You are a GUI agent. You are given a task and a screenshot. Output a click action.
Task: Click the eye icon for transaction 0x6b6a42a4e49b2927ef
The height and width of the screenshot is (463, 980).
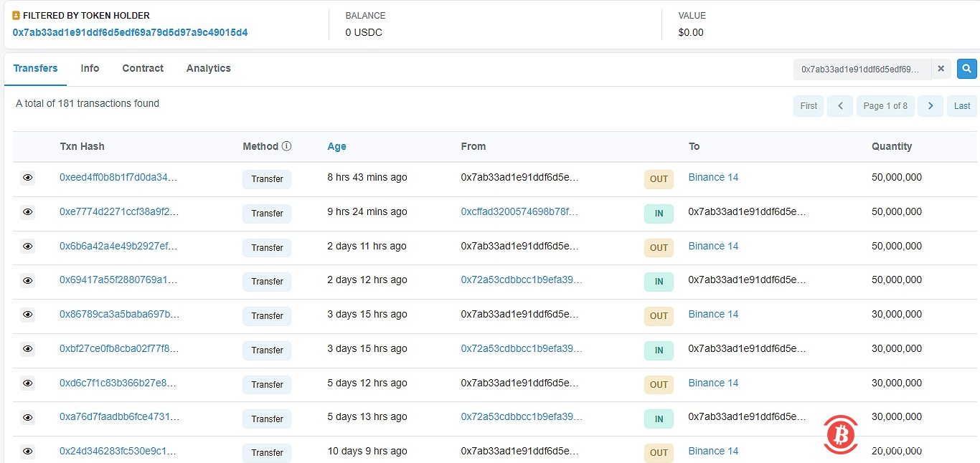click(27, 247)
